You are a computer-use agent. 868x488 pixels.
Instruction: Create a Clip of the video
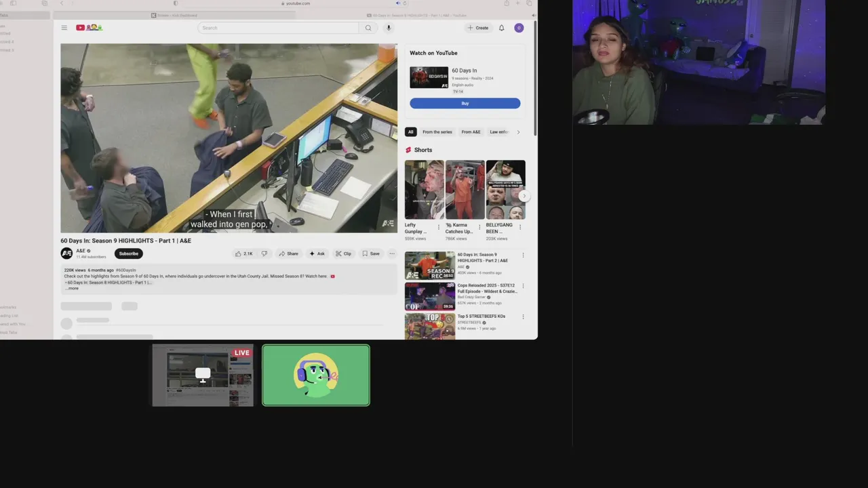click(343, 253)
